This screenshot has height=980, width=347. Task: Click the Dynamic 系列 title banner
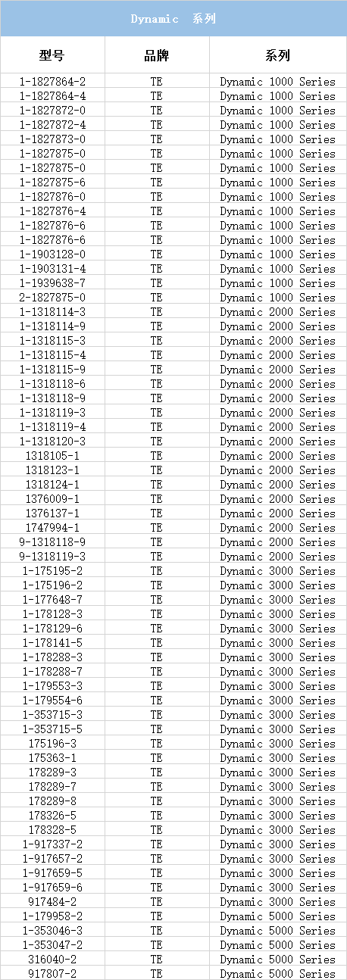[x=173, y=18]
